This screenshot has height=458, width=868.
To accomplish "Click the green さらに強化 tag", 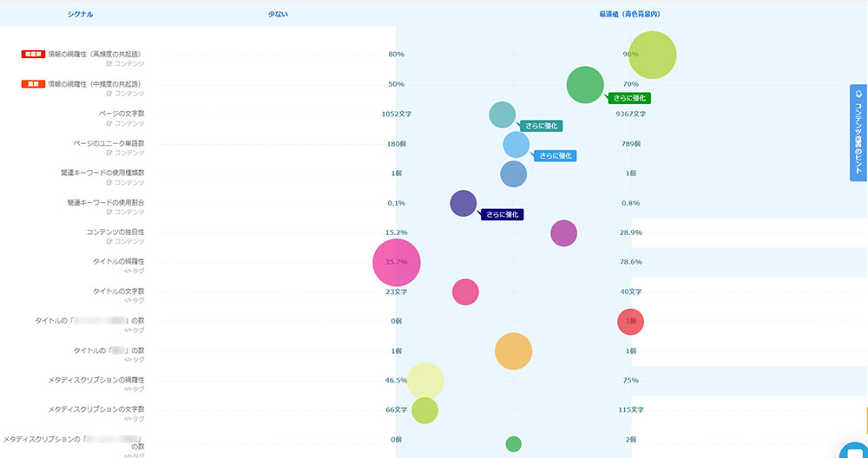I will (629, 98).
